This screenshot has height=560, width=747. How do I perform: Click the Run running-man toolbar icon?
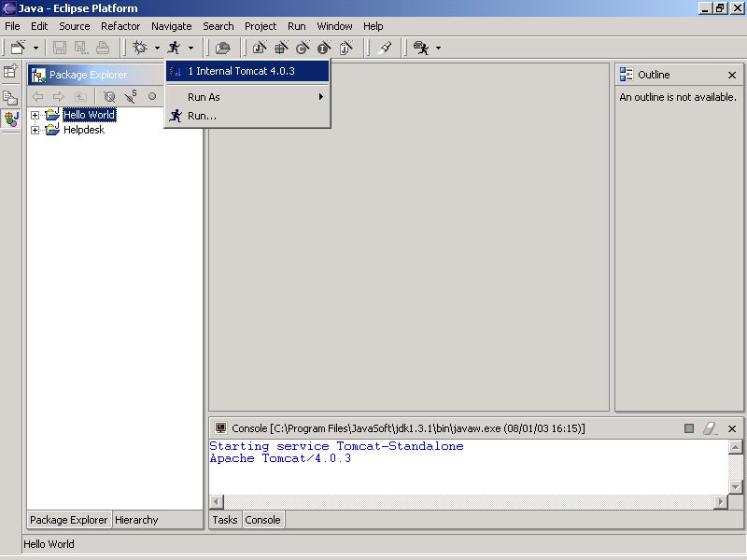(174, 48)
